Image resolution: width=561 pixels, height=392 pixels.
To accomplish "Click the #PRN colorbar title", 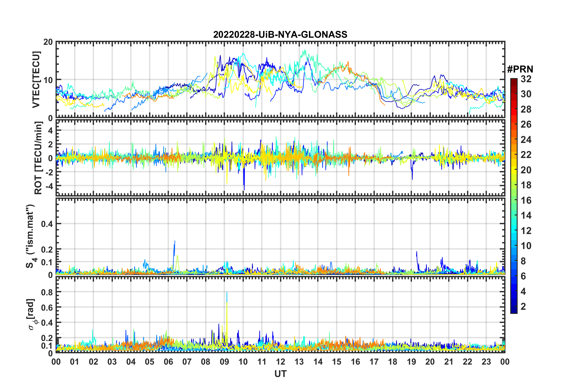I will pyautogui.click(x=520, y=69).
